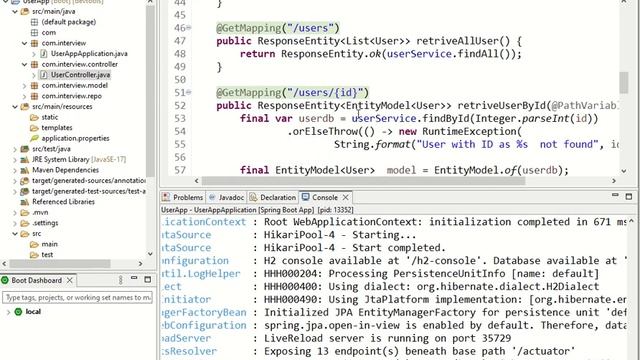Collapse the method fold at line 46
This screenshot has width=640, height=360.
tap(189, 28)
